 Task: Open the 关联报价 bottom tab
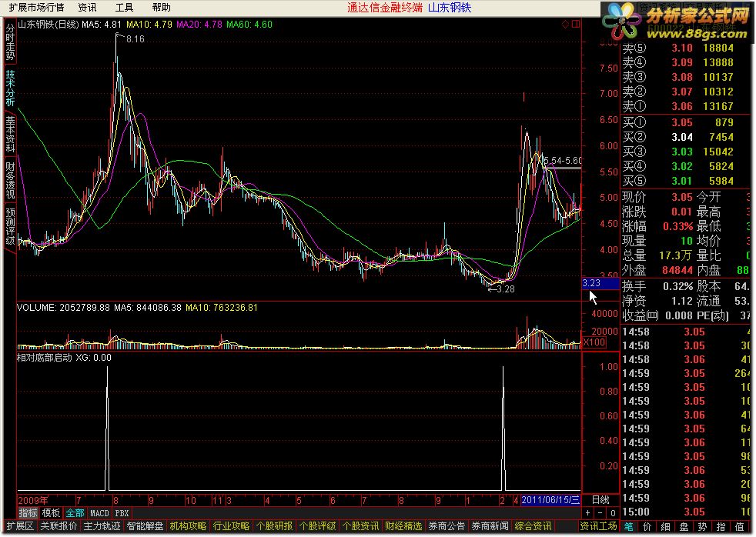(58, 526)
